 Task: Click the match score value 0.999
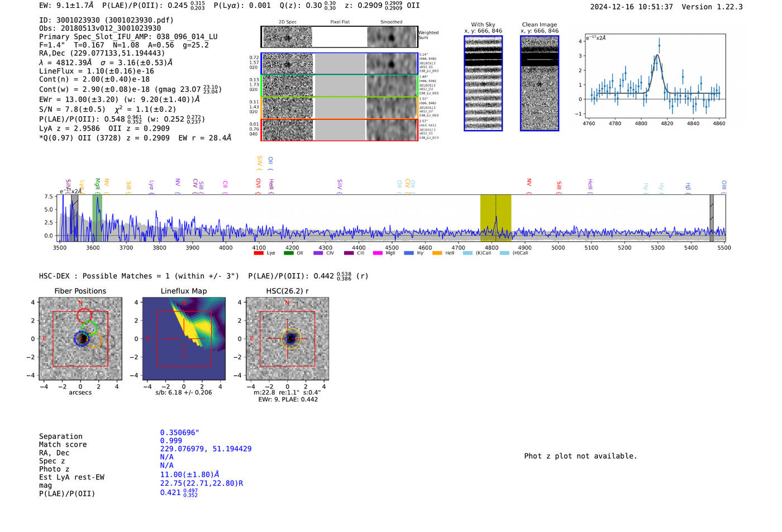[171, 440]
